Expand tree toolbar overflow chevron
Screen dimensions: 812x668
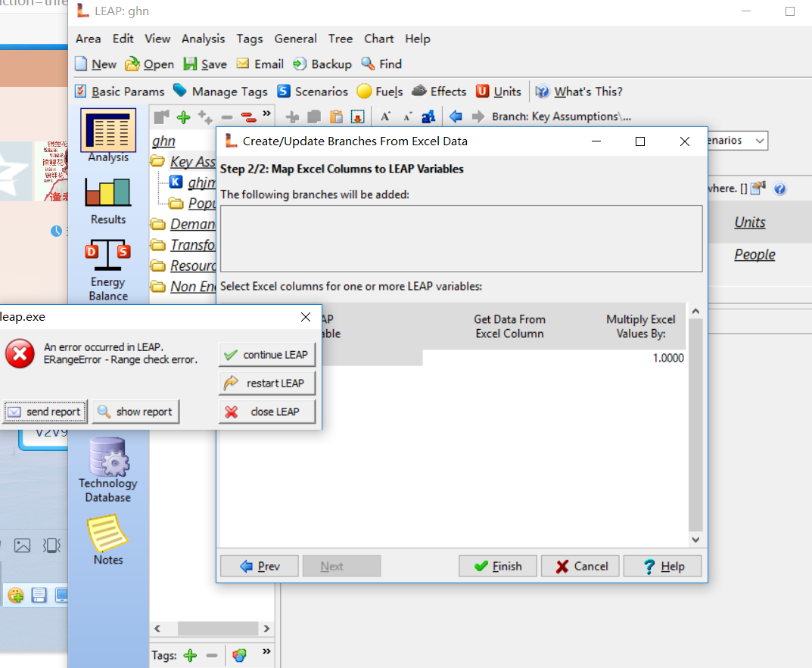pyautogui.click(x=266, y=113)
